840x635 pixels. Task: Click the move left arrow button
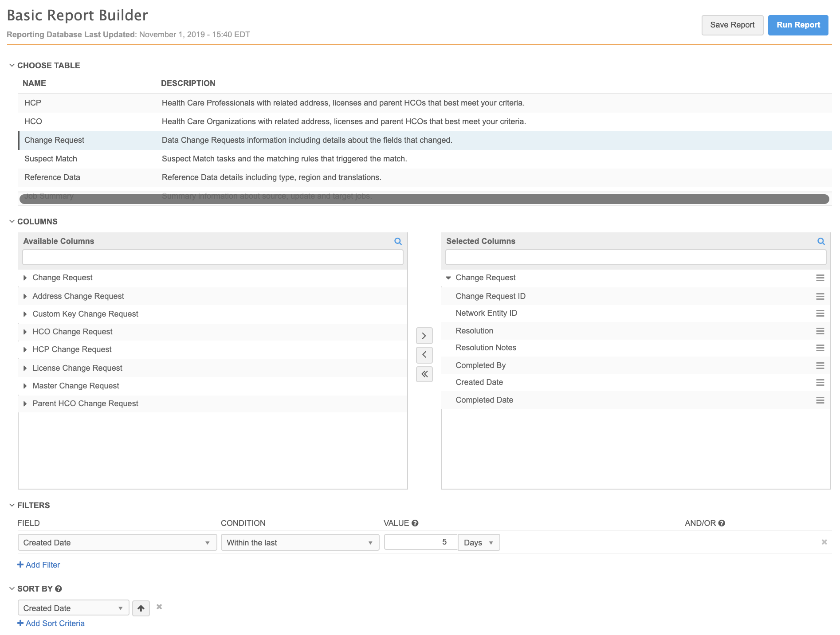(x=424, y=355)
